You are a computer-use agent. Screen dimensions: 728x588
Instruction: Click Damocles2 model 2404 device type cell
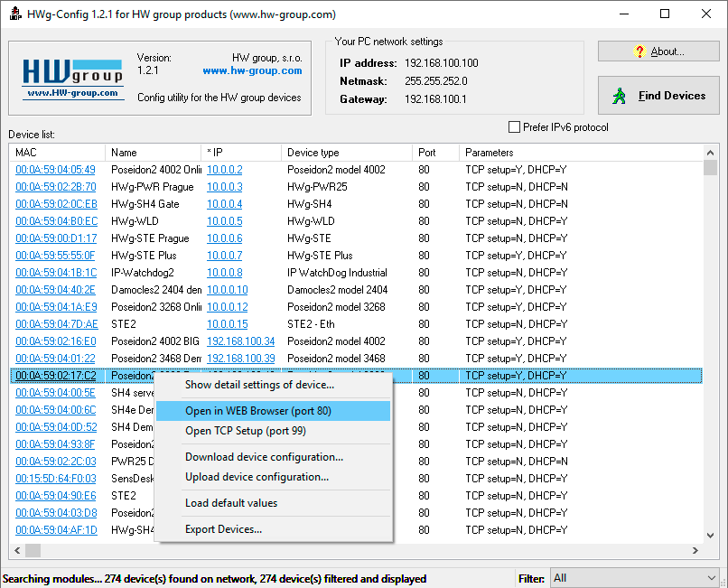coord(338,290)
